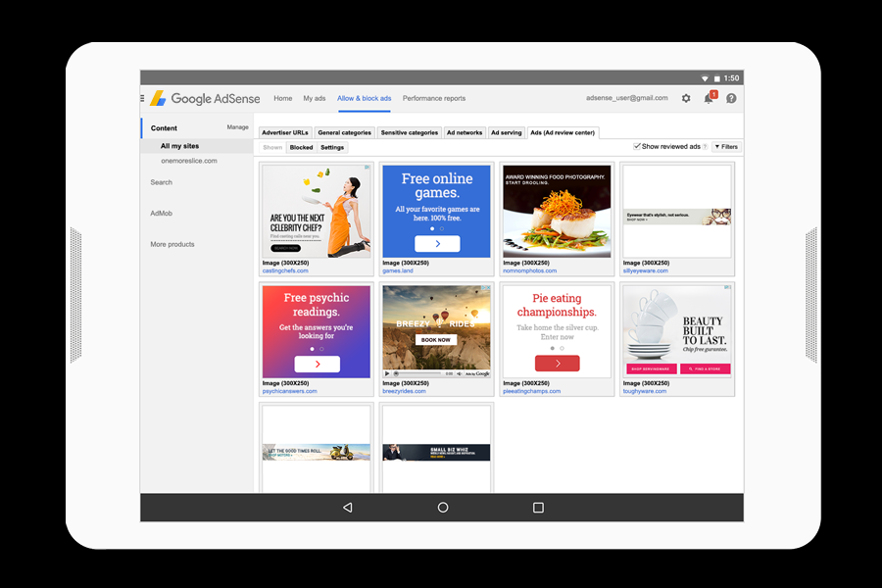
Task: Open the account menu for adsense_user@gmail.com
Action: [x=626, y=98]
